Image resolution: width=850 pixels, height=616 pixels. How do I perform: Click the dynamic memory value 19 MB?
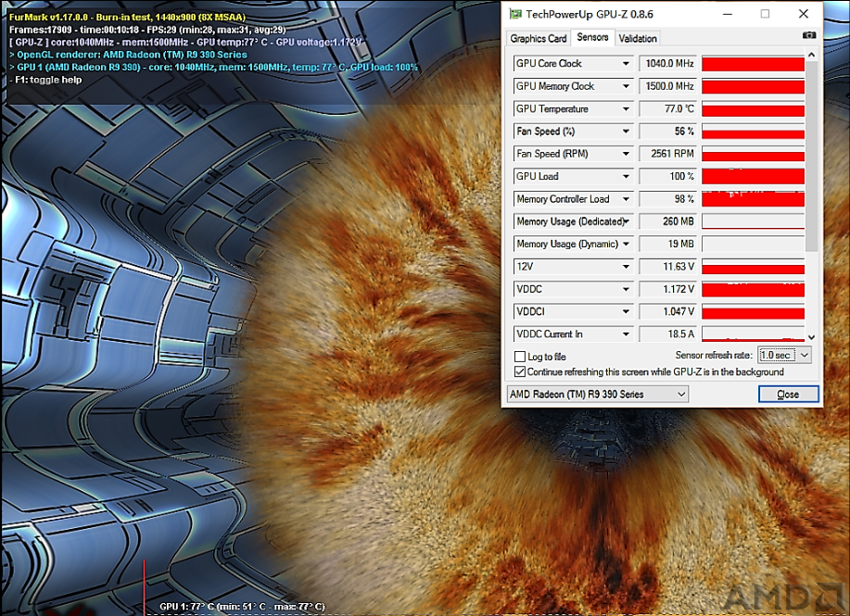click(x=667, y=245)
